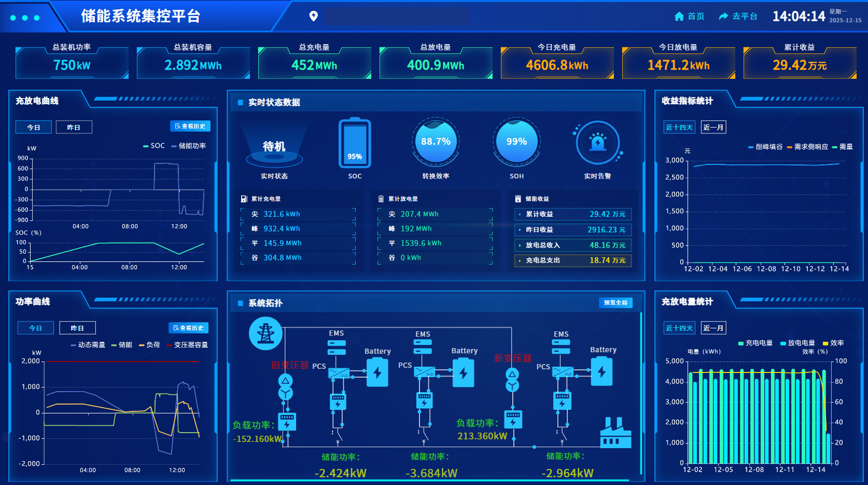Switch to 今日 tab in 功率曲线 panel

point(35,328)
